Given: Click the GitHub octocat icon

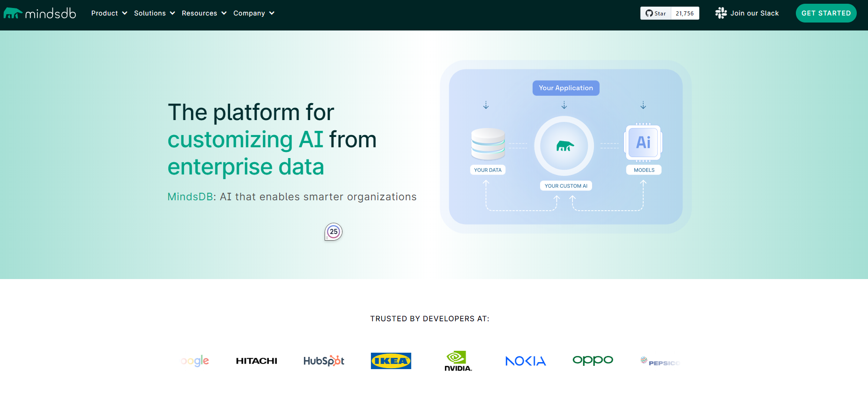Looking at the screenshot, I should click(x=649, y=13).
